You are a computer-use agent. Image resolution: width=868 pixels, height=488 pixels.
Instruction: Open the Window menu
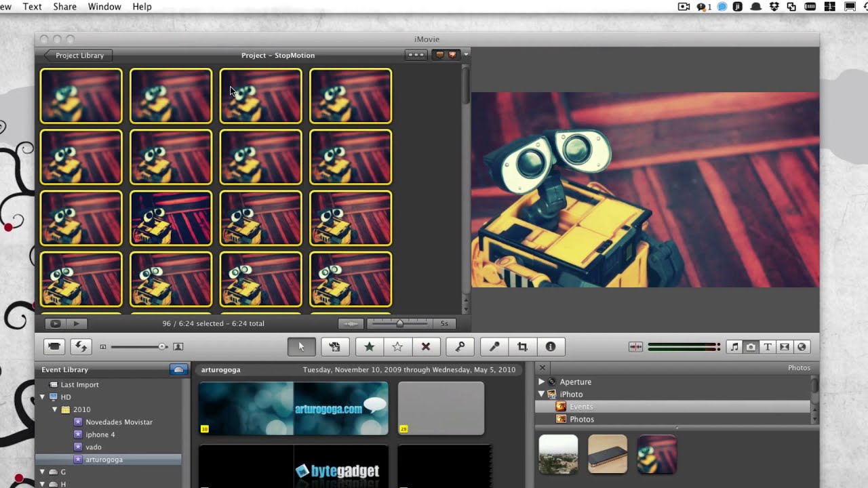(104, 6)
